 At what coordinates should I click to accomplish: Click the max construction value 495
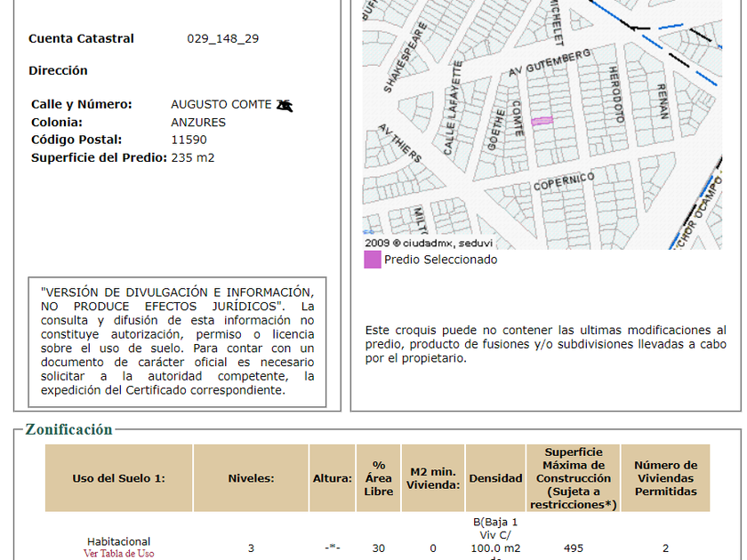pyautogui.click(x=574, y=548)
